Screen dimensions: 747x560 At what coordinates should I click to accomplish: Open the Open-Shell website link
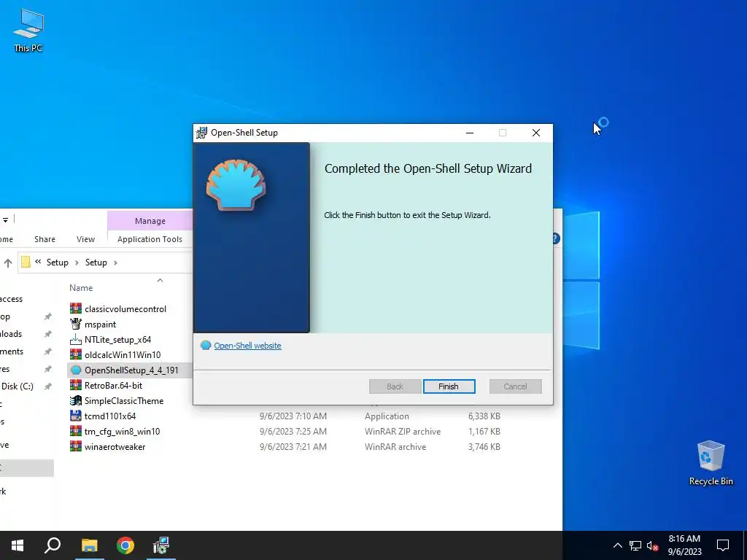pos(247,346)
